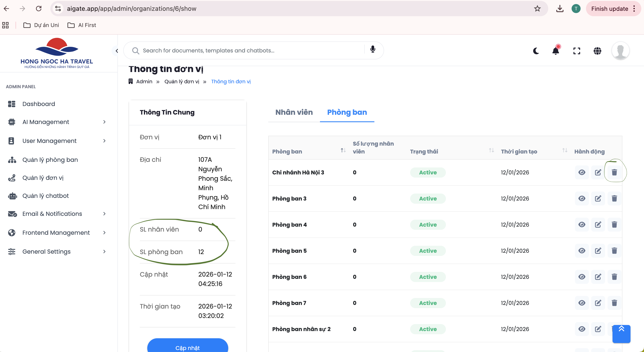
Task: Edit Phòng ban 3 entry
Action: tap(598, 198)
